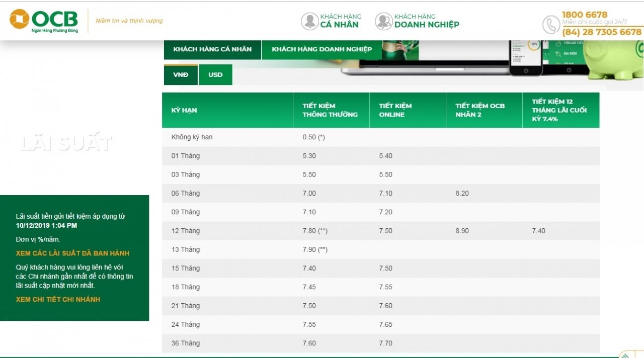Click the 7.55 online rate for 18 Tháng
This screenshot has height=358, width=644.
(x=385, y=287)
